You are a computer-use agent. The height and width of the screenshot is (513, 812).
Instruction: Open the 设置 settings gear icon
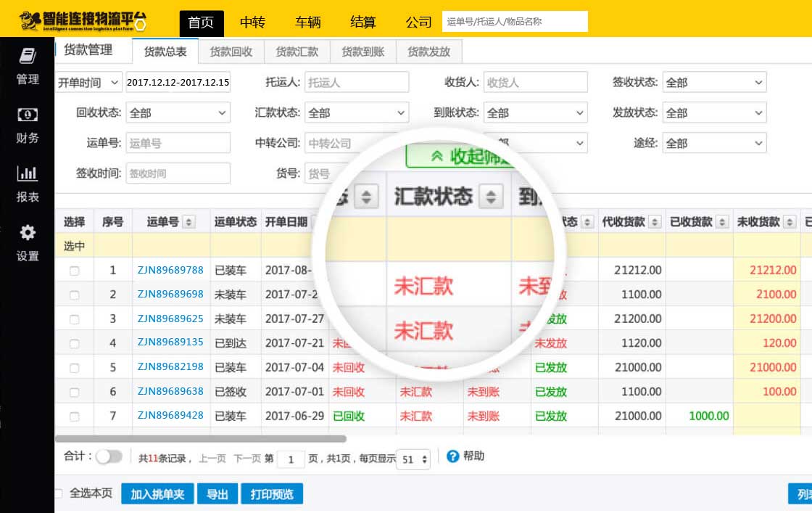click(28, 232)
